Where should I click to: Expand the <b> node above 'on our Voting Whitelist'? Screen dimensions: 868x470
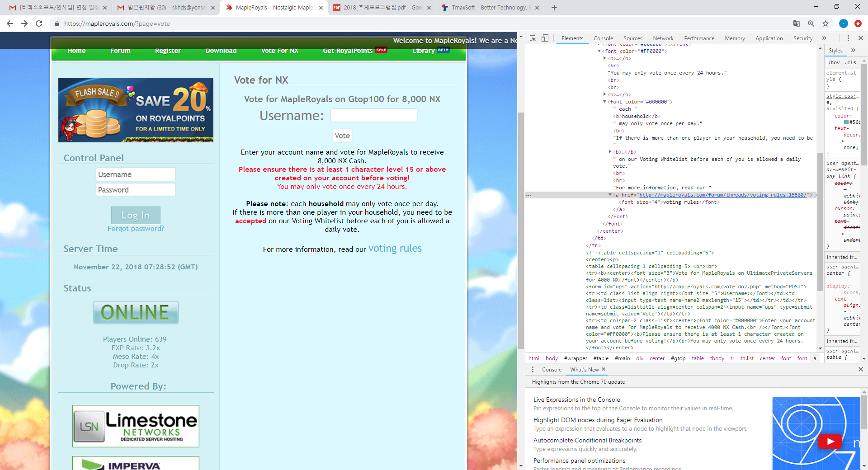coord(610,152)
